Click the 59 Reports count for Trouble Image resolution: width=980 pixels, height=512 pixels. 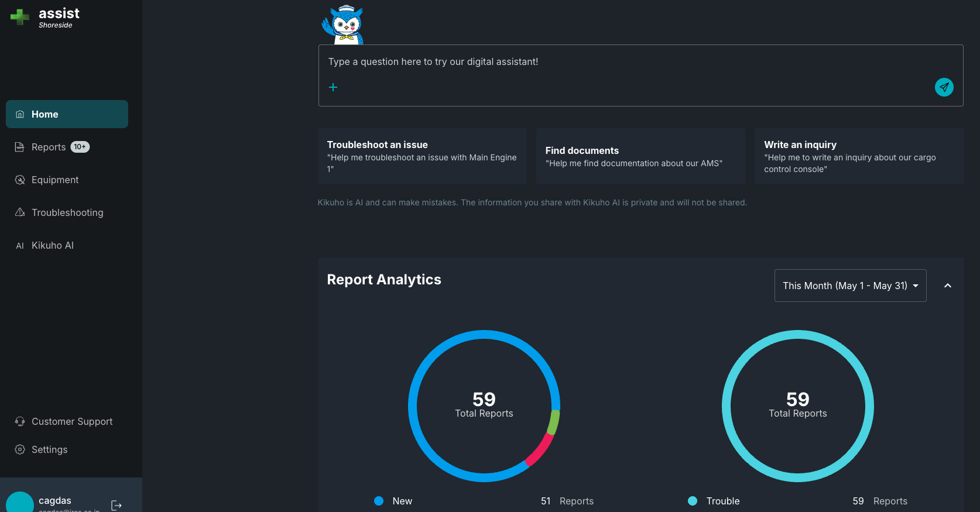[880, 501]
